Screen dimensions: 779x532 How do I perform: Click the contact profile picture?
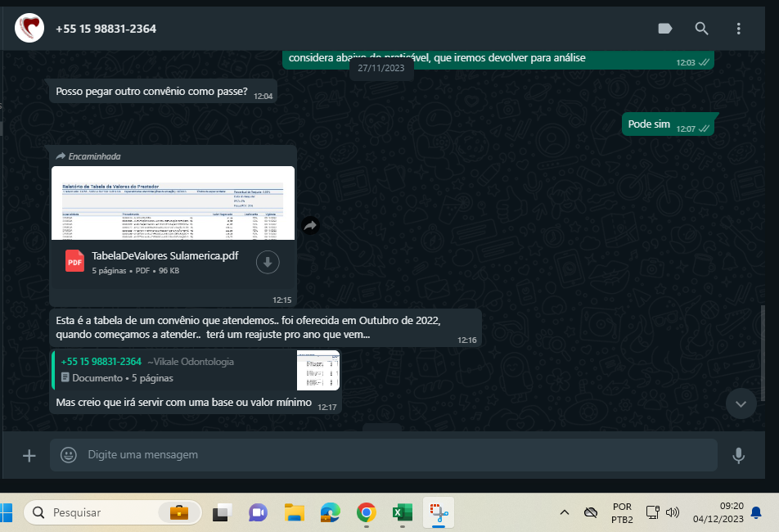pos(29,29)
